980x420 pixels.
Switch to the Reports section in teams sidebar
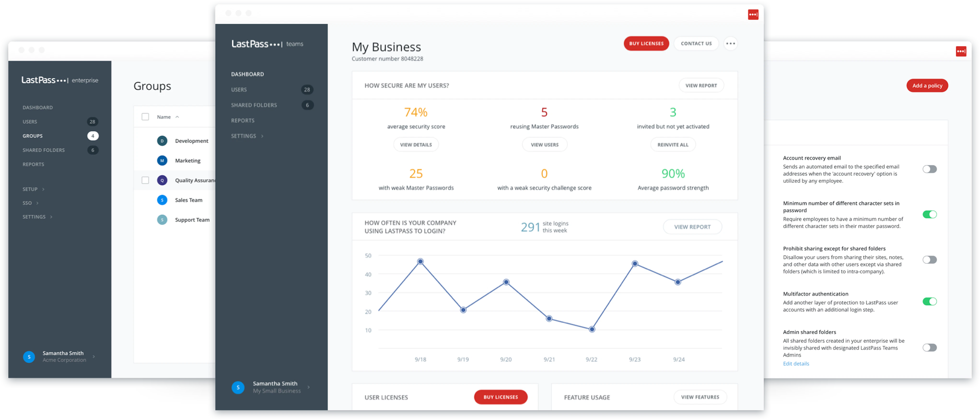243,120
